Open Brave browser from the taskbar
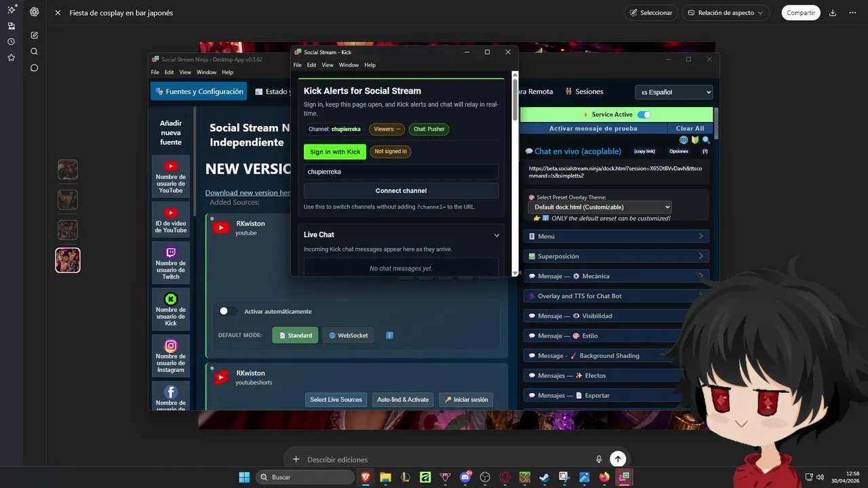Image resolution: width=868 pixels, height=488 pixels. click(366, 477)
